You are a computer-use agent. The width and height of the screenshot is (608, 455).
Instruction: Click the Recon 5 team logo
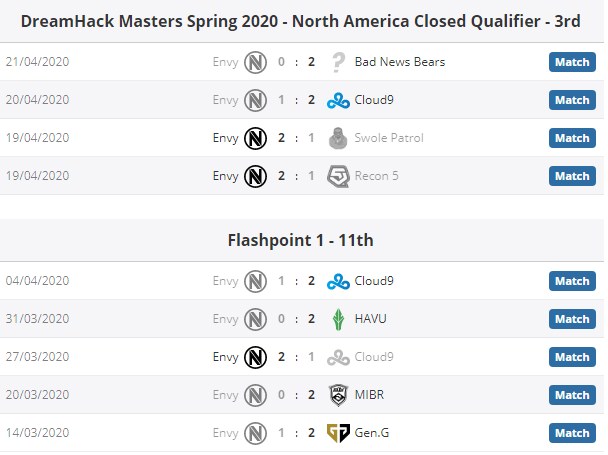pyautogui.click(x=338, y=176)
